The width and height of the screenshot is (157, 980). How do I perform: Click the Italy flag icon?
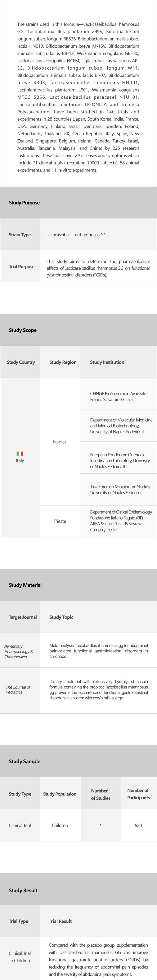click(20, 453)
